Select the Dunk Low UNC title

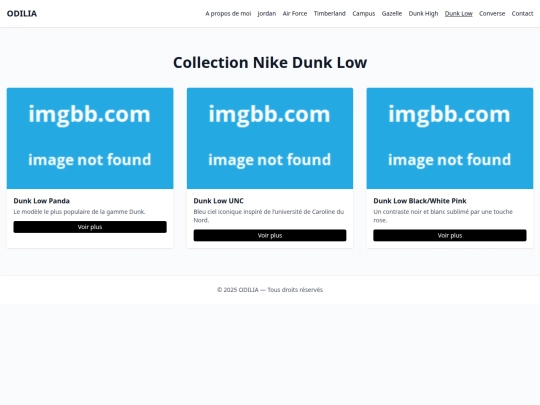coord(218,201)
